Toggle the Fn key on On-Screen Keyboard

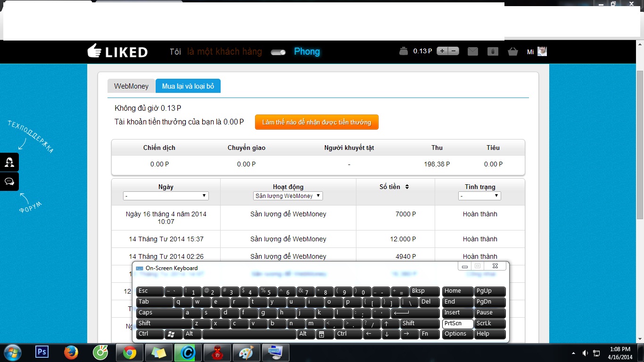(x=429, y=335)
